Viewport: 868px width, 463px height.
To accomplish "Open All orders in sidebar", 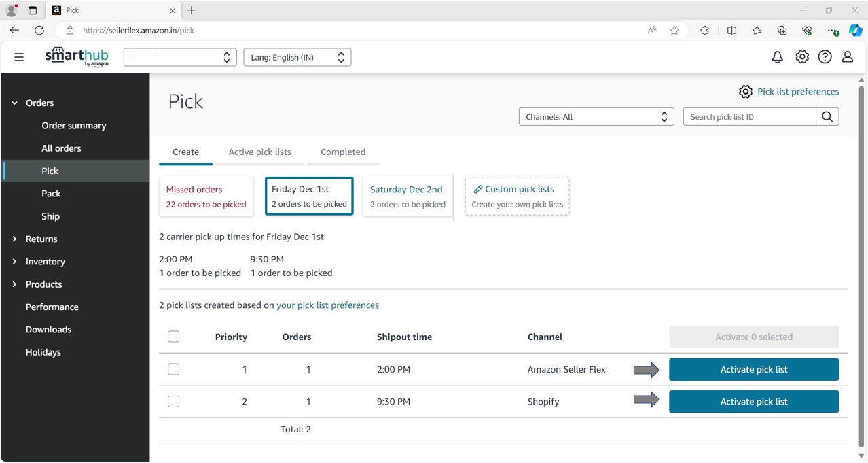I will (x=61, y=148).
